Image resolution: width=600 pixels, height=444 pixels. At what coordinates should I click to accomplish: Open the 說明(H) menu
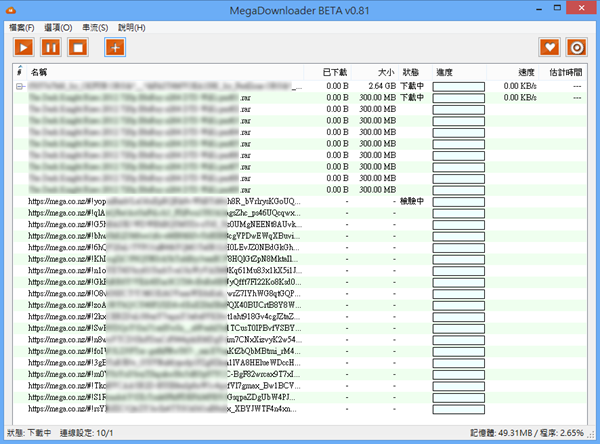132,28
